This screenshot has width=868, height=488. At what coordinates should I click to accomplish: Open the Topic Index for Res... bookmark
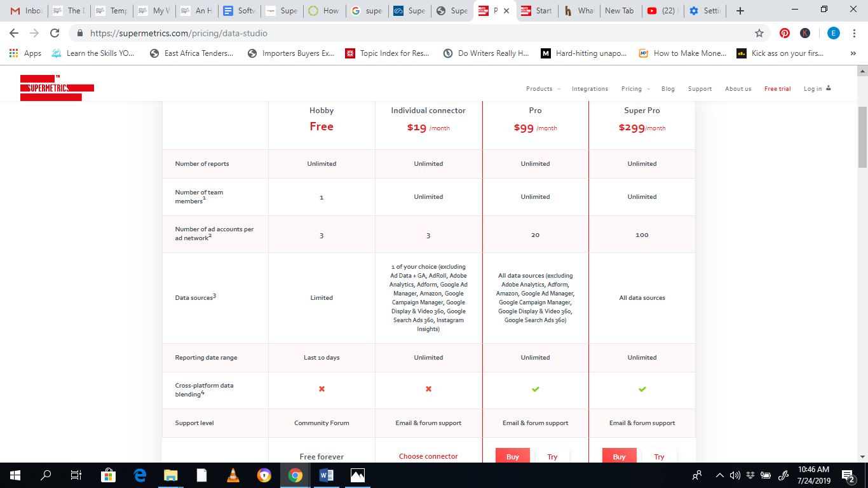[388, 53]
